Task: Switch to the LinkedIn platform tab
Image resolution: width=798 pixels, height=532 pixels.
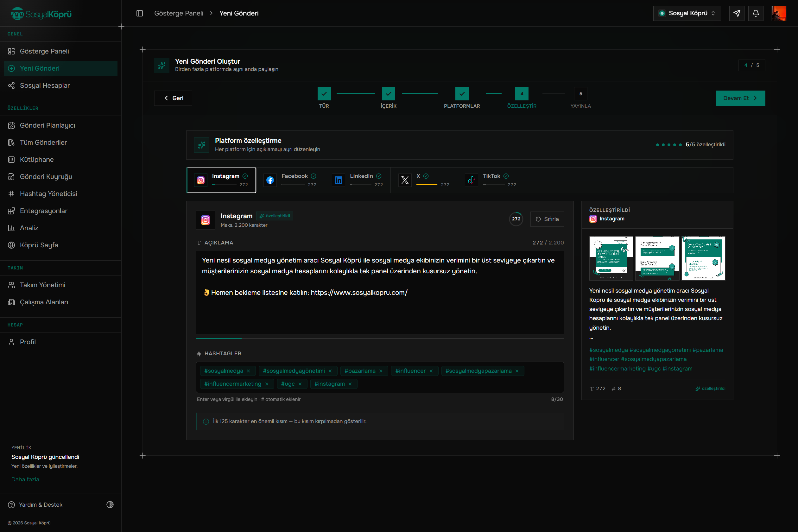Action: [357, 180]
